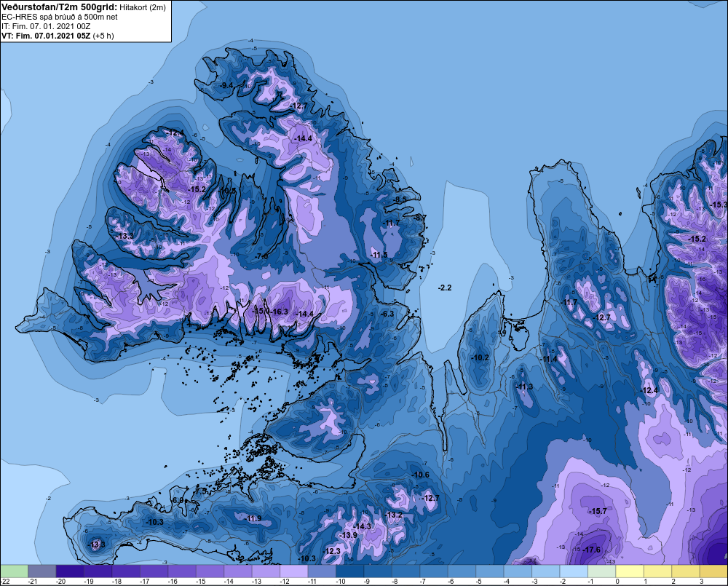Click the -6.3 temperature value
Screen dimensions: 728x586
387,314
